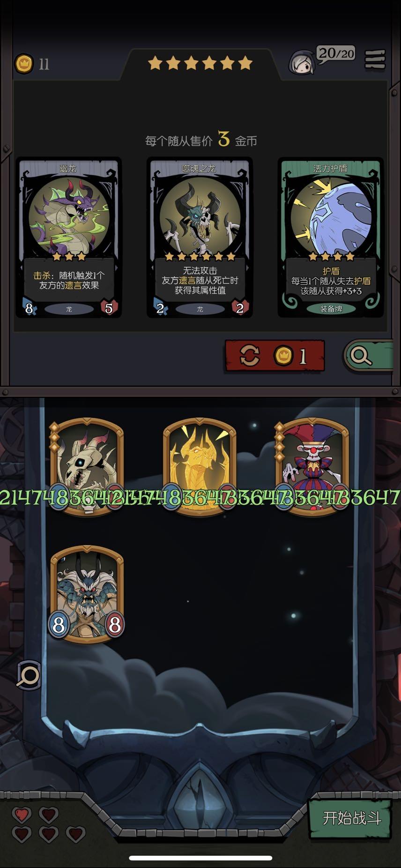
Task: Tap the clown jester minion
Action: coord(312,467)
